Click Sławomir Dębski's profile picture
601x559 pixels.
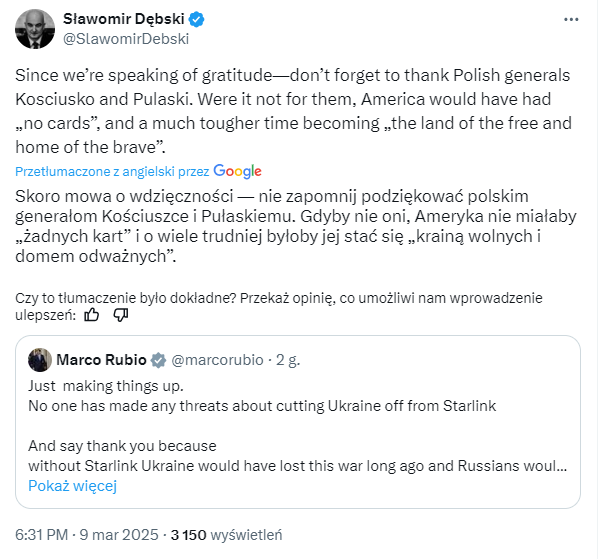pyautogui.click(x=35, y=29)
